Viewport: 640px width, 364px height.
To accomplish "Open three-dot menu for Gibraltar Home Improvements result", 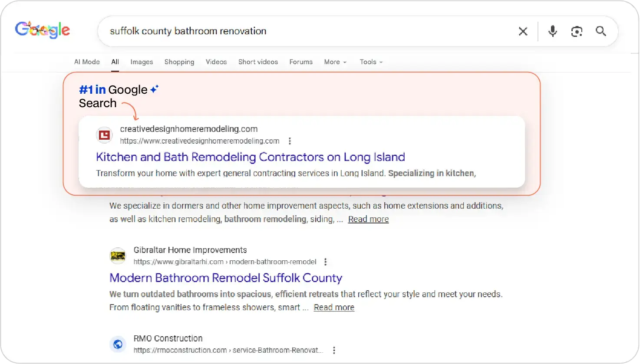I will point(325,262).
